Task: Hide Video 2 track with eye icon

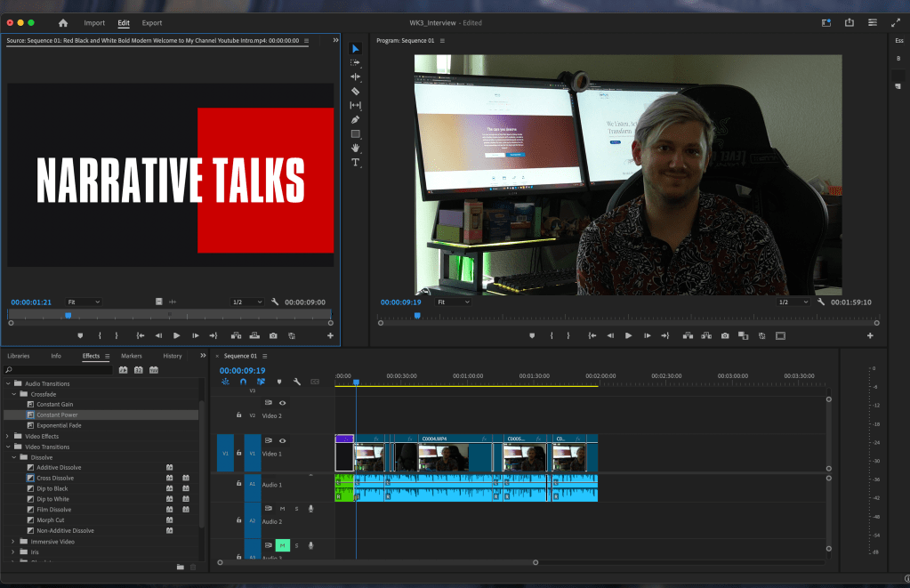Action: point(283,403)
